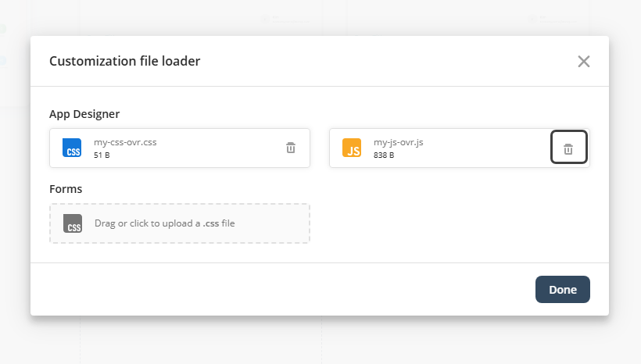
Task: Remove my-js-ovr.js using its trash icon
Action: (568, 148)
